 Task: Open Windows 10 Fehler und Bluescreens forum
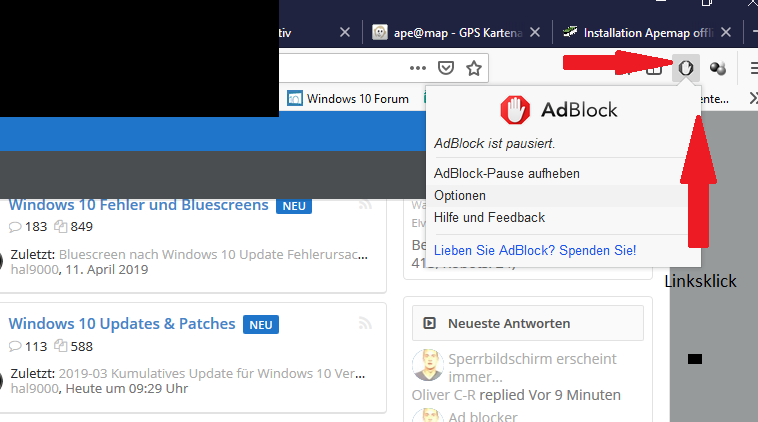(x=138, y=205)
